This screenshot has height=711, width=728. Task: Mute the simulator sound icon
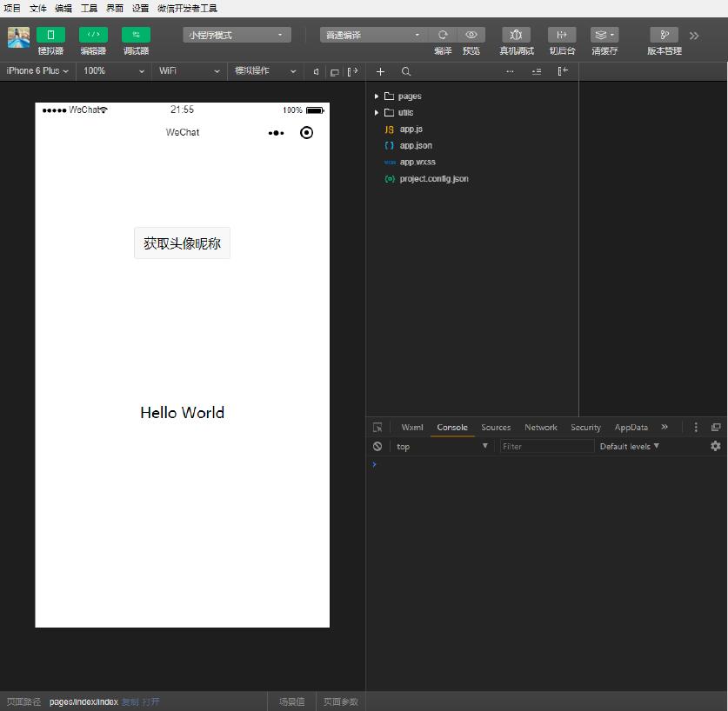click(317, 71)
